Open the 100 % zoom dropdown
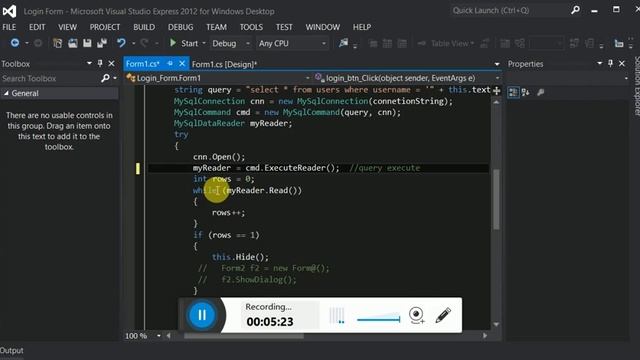 coord(158,336)
